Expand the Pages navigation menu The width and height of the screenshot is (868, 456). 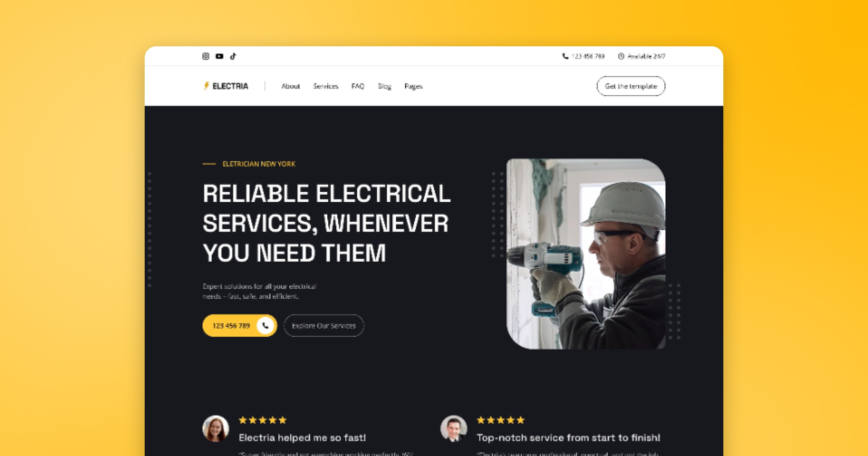[413, 86]
